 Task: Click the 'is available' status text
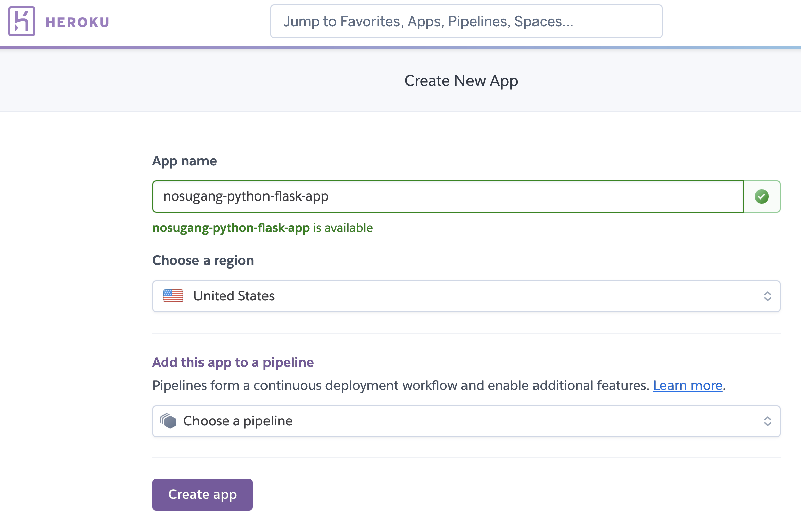pos(343,228)
